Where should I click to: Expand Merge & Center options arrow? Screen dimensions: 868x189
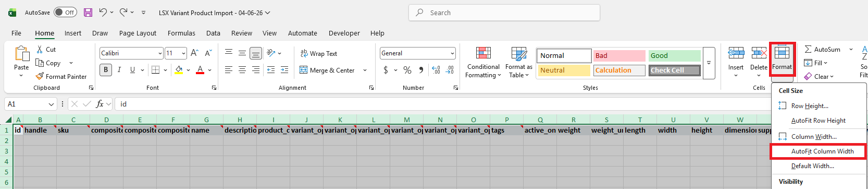coord(365,70)
